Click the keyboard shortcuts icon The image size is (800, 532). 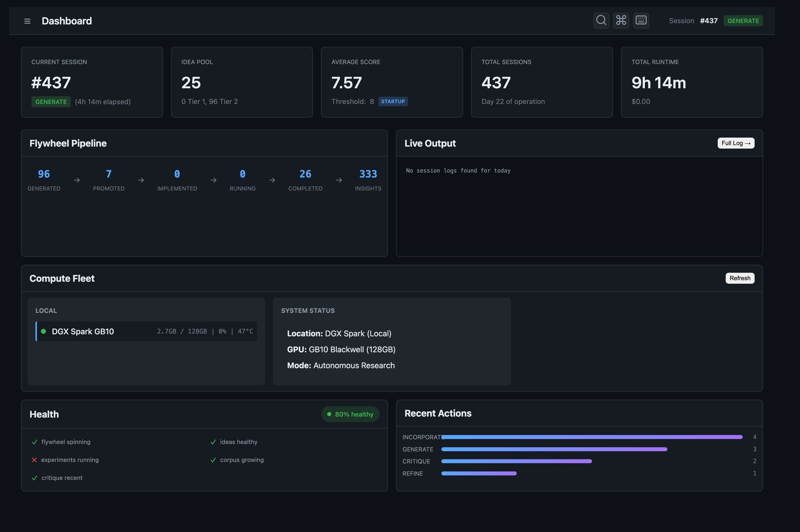(x=641, y=21)
